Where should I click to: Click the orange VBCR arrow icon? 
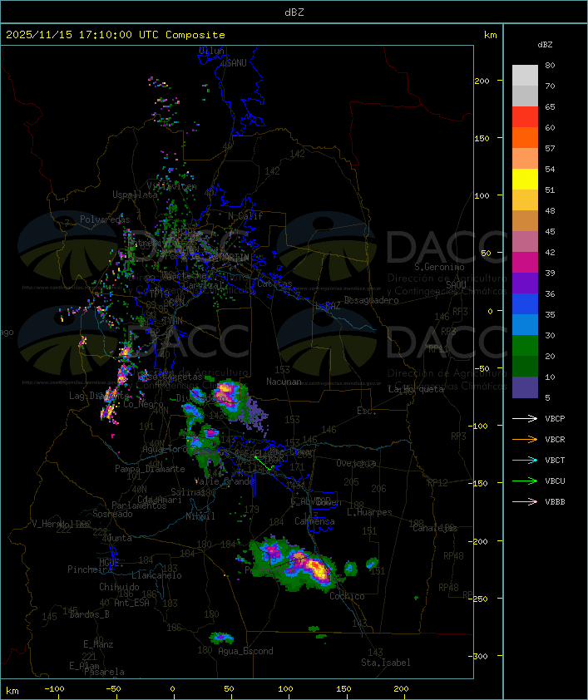(x=525, y=439)
